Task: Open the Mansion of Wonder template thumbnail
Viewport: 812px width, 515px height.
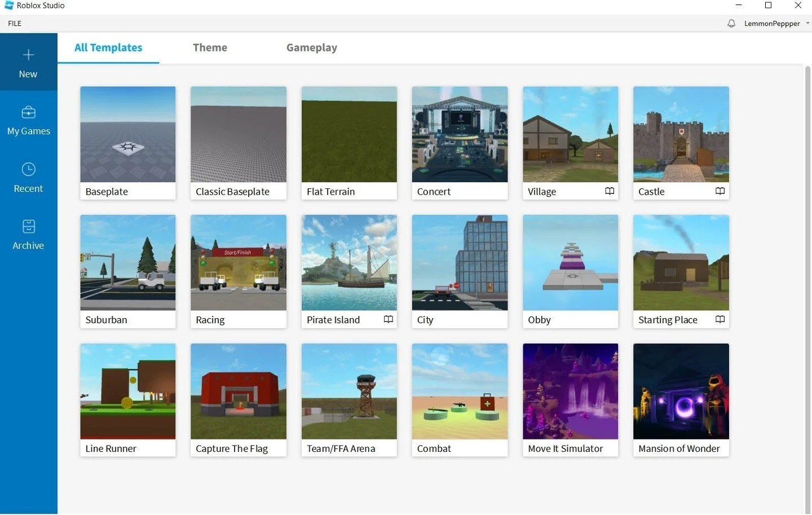Action: (681, 391)
